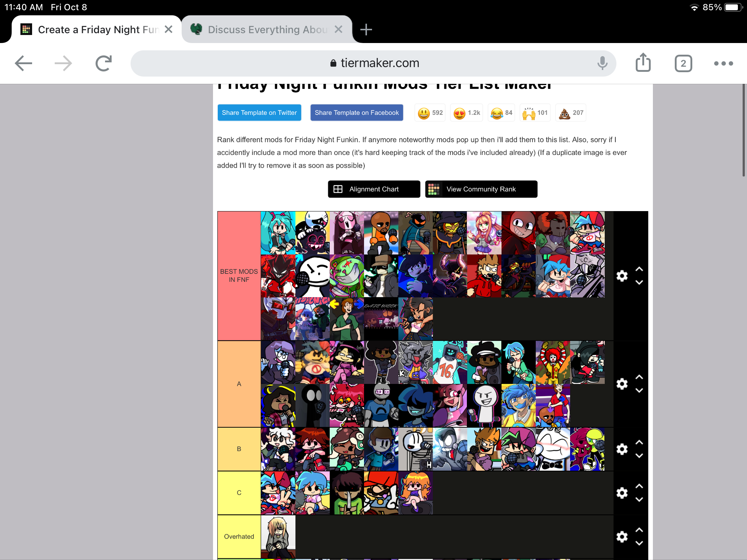747x560 pixels.
Task: Click the yellow tier B label
Action: coord(239,449)
